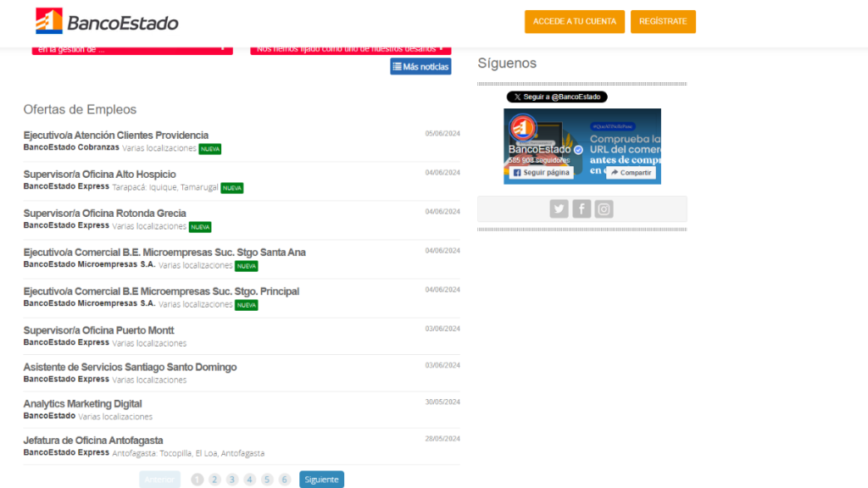
Task: Click the 28/05/2024 date
Action: click(x=442, y=439)
